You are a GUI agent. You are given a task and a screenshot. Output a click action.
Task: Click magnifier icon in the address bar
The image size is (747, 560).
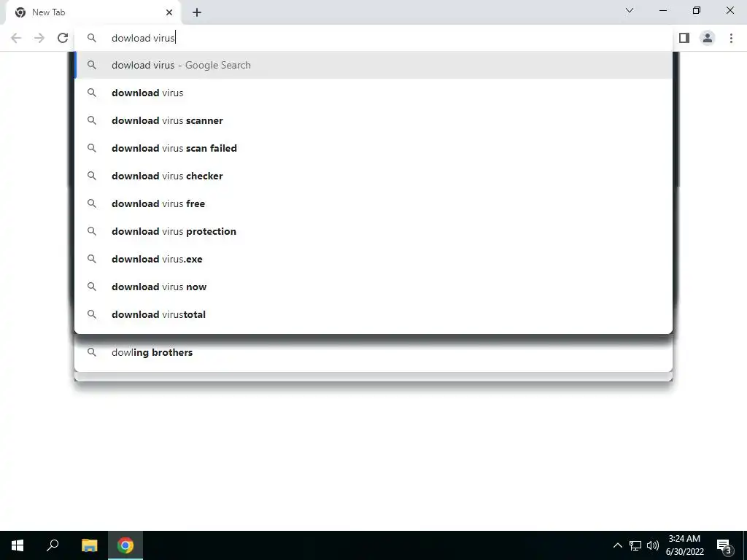coord(92,38)
